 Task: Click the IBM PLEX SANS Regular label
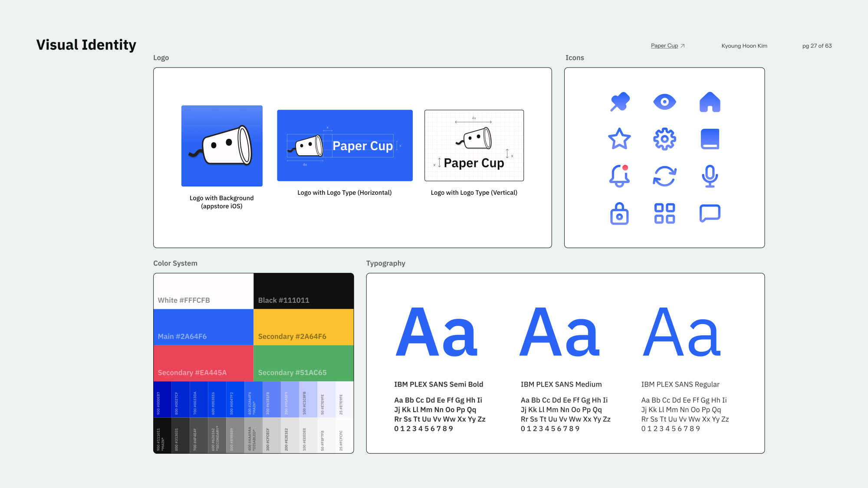(681, 384)
